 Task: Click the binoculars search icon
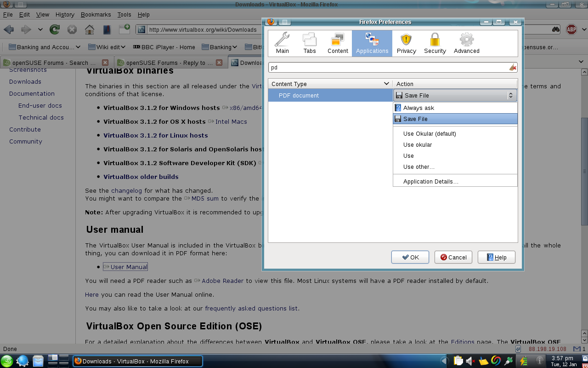tap(556, 29)
